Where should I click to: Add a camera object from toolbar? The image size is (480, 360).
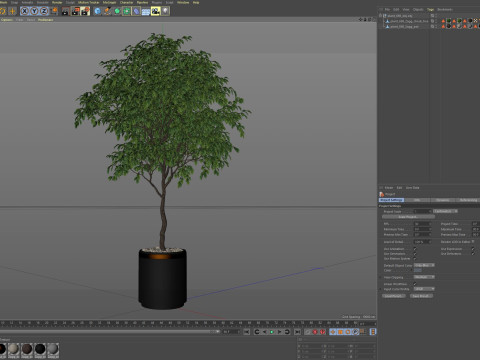click(156, 11)
